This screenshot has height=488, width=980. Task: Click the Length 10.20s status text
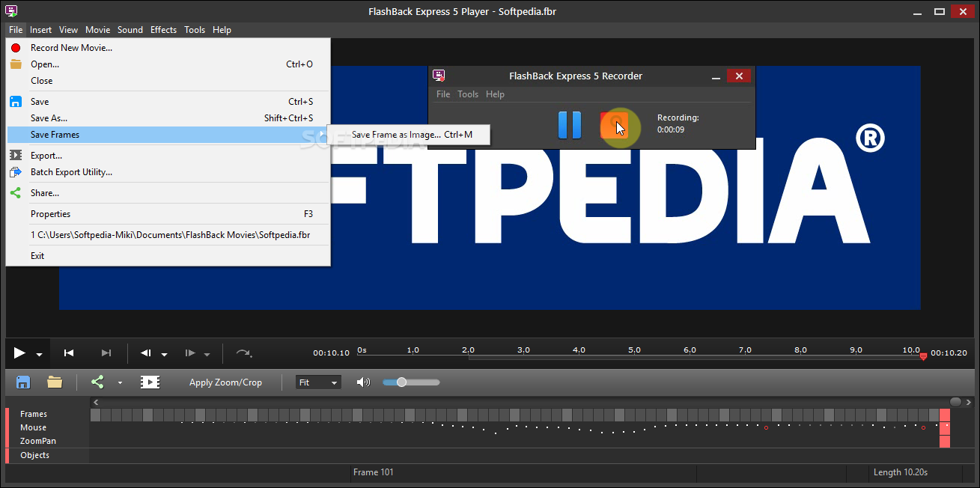[x=901, y=472]
